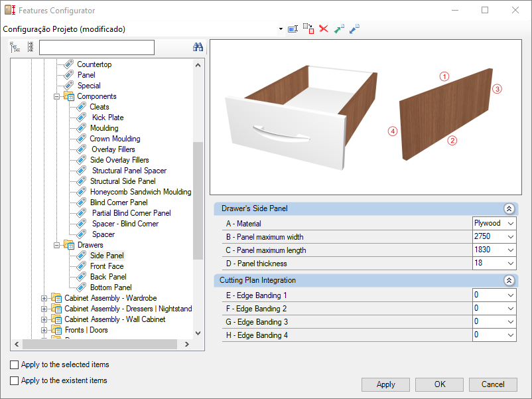Open the Configuração Projeto dropdown arrow
The width and height of the screenshot is (532, 399).
(281, 29)
